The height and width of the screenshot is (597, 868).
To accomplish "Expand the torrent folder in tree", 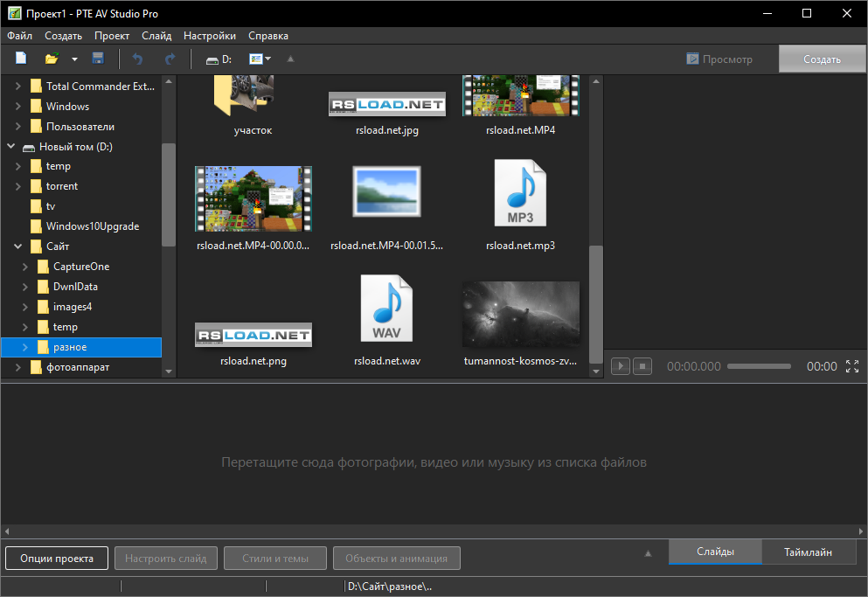I will [x=18, y=186].
